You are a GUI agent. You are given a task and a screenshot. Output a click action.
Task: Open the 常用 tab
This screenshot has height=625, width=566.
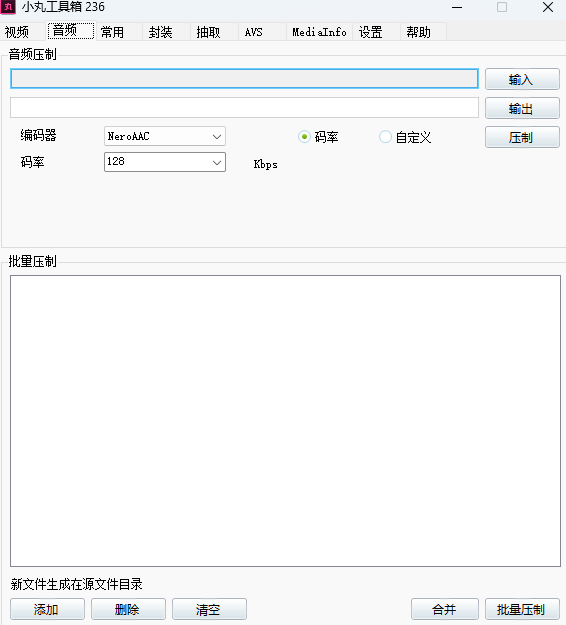coord(112,32)
